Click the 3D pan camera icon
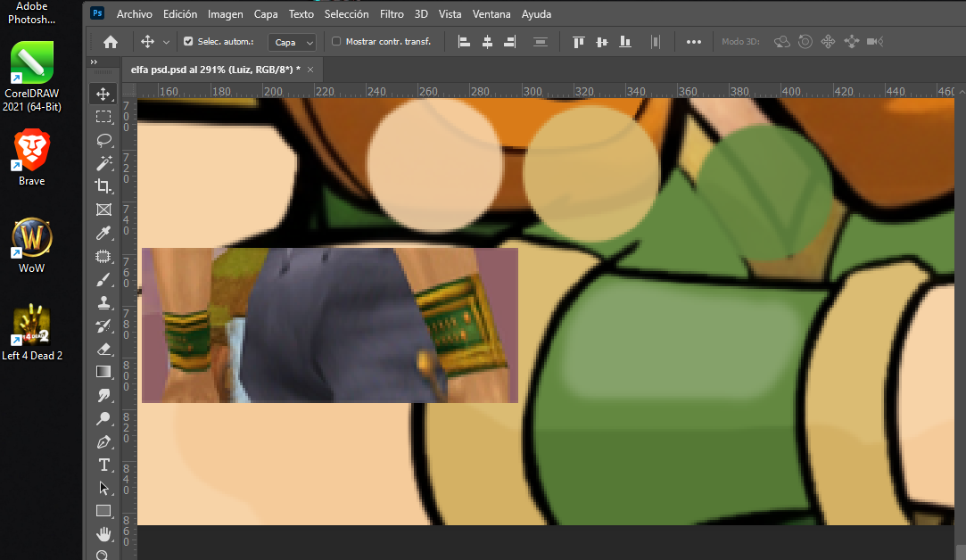 coord(828,42)
